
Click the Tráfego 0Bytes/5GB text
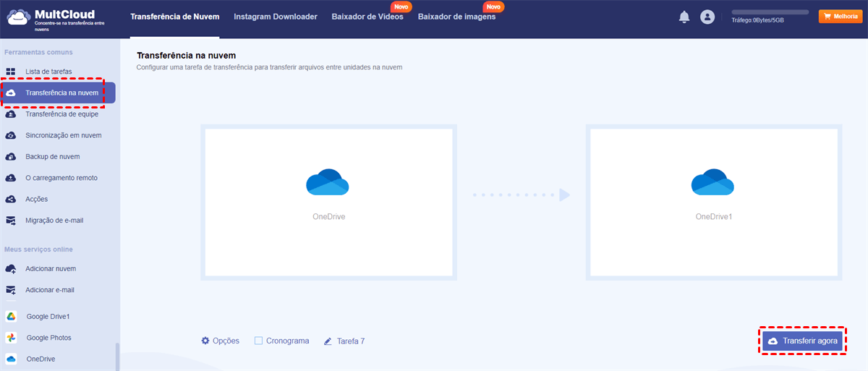point(757,21)
